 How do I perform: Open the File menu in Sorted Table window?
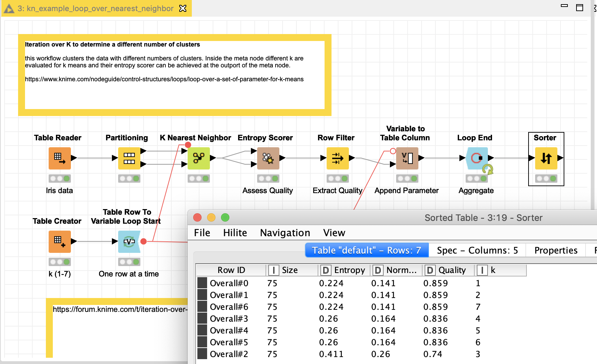[x=202, y=233]
